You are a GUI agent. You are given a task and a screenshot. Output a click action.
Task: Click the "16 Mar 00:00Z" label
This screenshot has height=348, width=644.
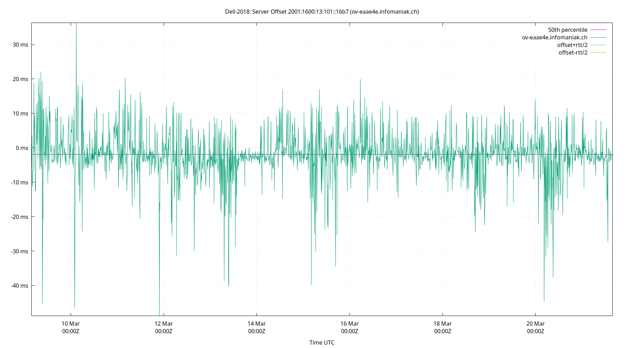(x=351, y=327)
